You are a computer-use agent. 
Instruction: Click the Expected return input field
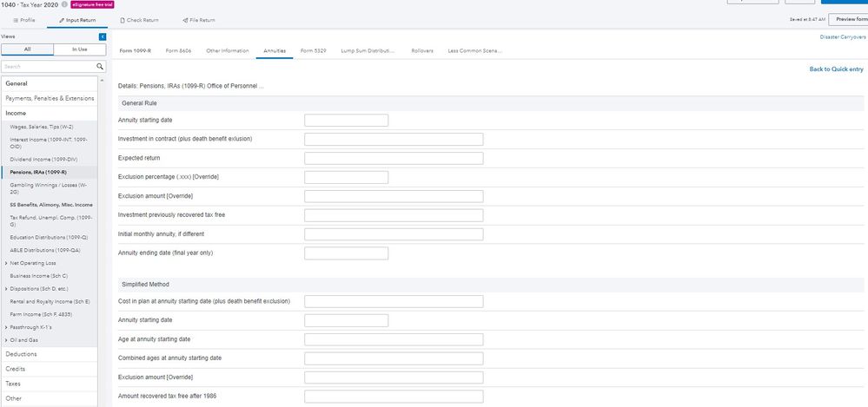coord(394,158)
